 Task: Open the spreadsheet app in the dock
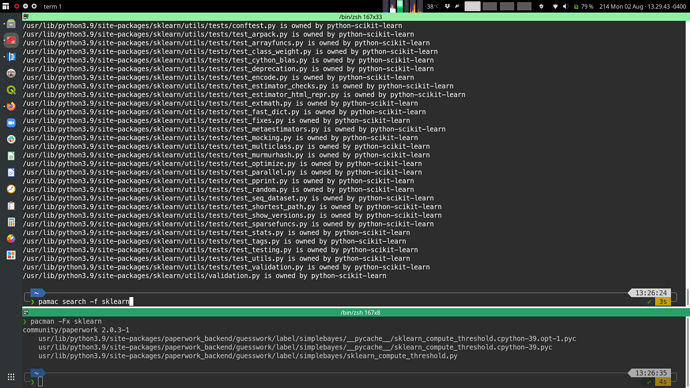point(11,156)
